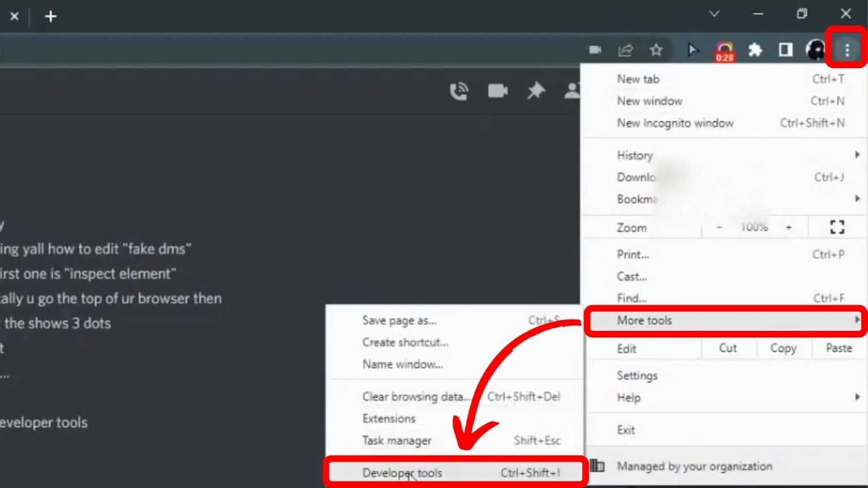The height and width of the screenshot is (488, 868).
Task: Expand the History submenu
Action: tap(634, 155)
